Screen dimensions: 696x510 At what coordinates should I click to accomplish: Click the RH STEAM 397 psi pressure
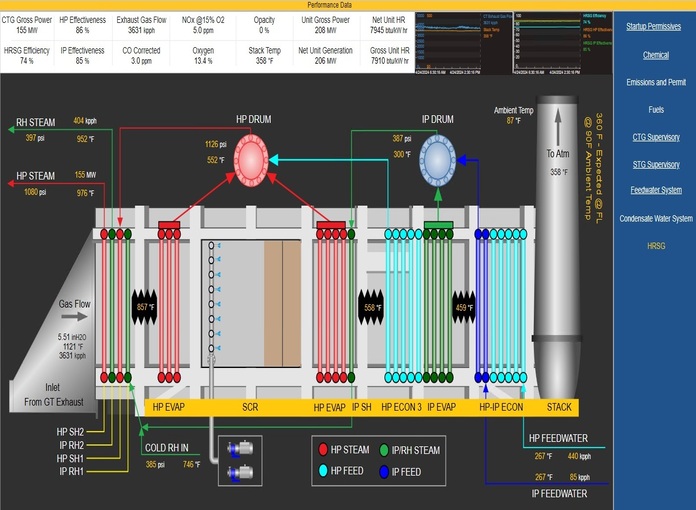click(x=35, y=138)
